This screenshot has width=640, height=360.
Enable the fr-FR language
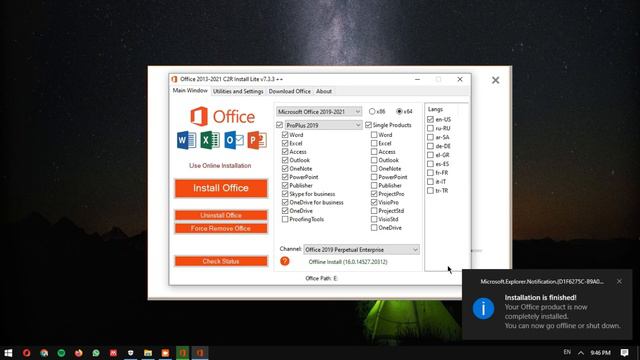430,173
